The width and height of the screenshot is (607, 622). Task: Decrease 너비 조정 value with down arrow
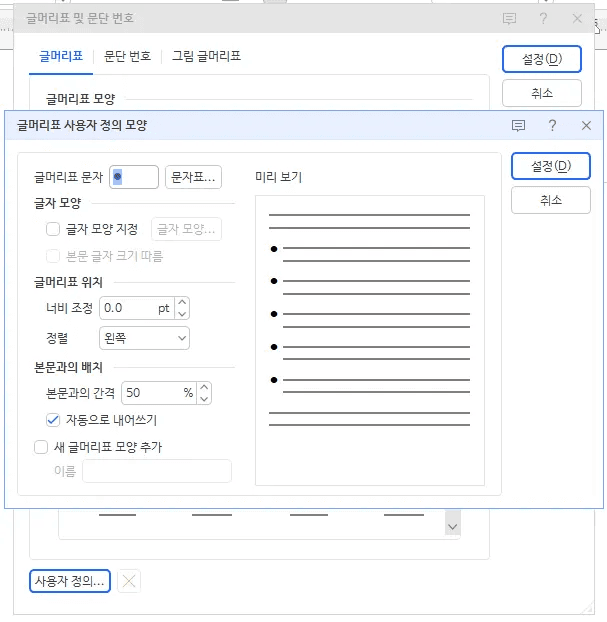[182, 314]
